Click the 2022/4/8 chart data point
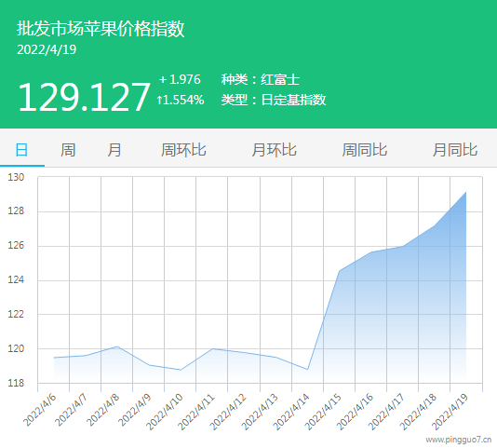This screenshot has height=448, width=497. tap(117, 346)
